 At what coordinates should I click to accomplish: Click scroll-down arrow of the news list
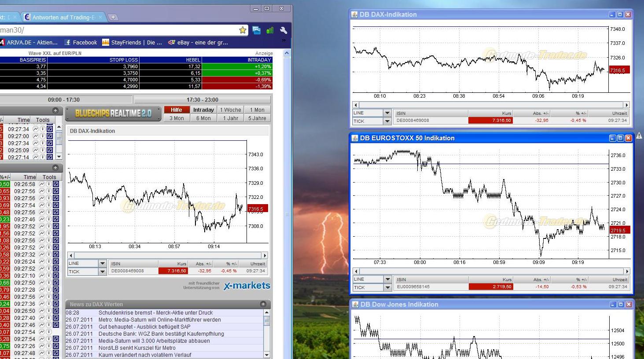267,355
